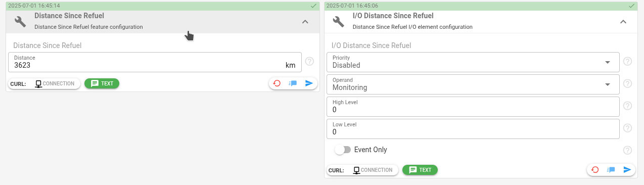Select CURL Connection option in Distance Since Refuel card
The width and height of the screenshot is (644, 185).
click(x=55, y=84)
